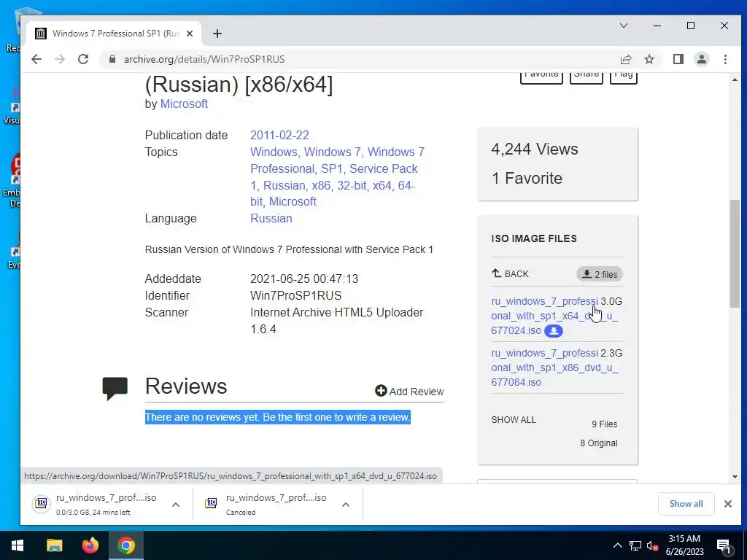Click the muted volume tray icon
The width and height of the screenshot is (747, 560).
tap(652, 545)
